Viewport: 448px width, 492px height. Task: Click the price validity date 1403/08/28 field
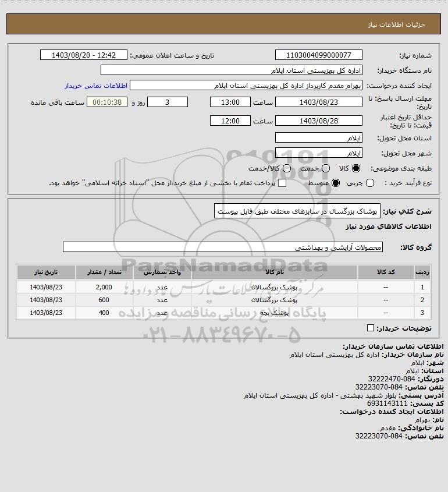click(x=318, y=121)
